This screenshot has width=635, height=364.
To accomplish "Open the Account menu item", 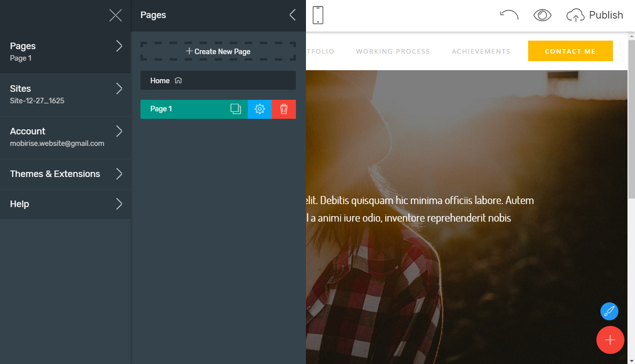I will pyautogui.click(x=65, y=138).
